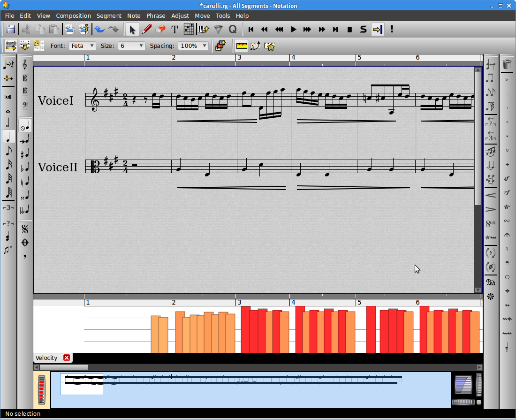The height and width of the screenshot is (420, 516).
Task: Select the half note duration
Action: tap(8, 123)
